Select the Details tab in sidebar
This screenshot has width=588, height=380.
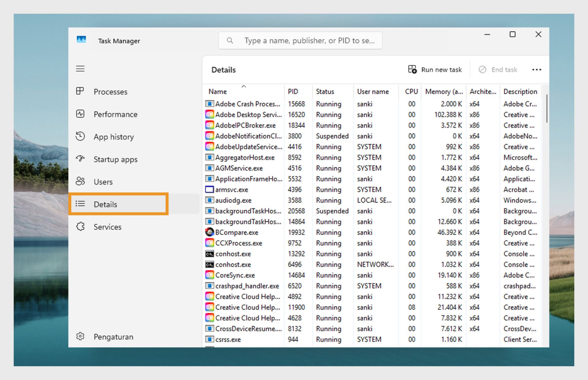[105, 204]
